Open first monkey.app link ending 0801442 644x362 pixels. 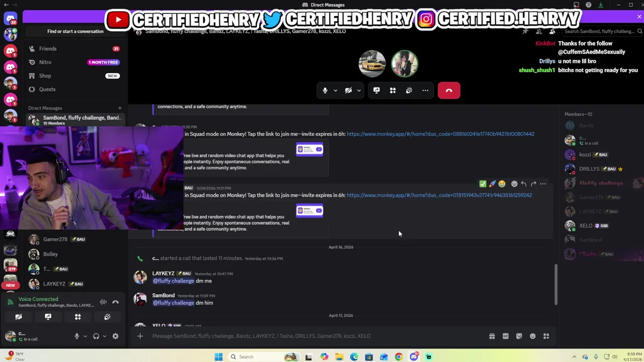point(440,134)
